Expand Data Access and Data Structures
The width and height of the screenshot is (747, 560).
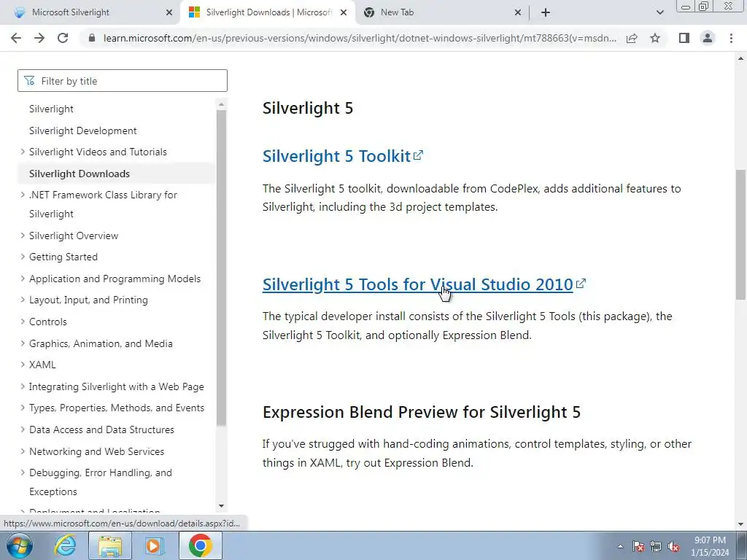pyautogui.click(x=23, y=429)
